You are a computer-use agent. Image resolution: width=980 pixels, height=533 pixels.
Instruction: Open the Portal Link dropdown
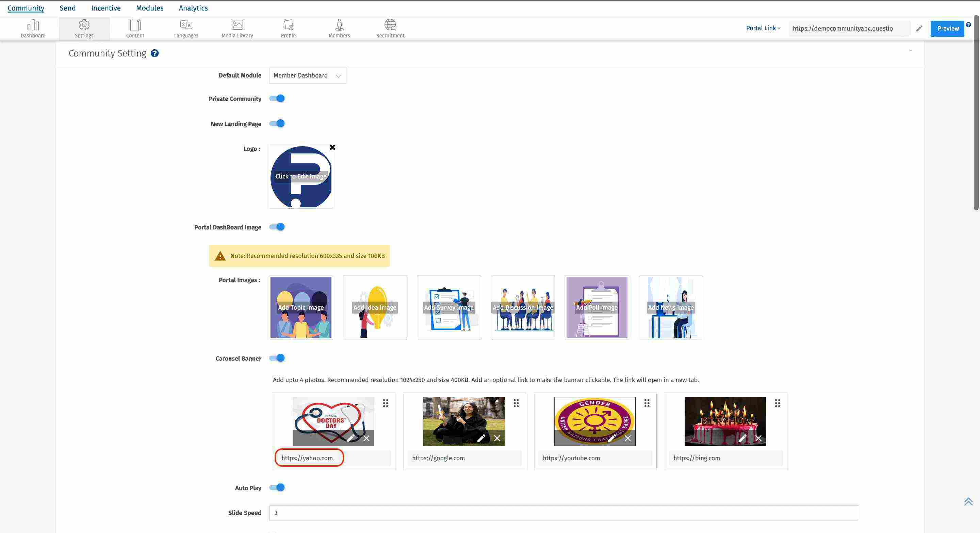click(762, 28)
